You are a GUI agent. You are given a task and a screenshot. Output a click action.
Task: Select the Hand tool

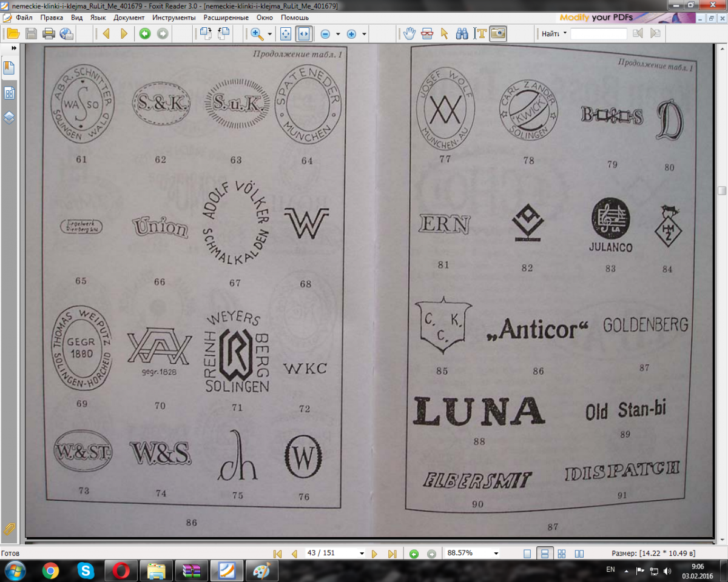click(x=410, y=34)
